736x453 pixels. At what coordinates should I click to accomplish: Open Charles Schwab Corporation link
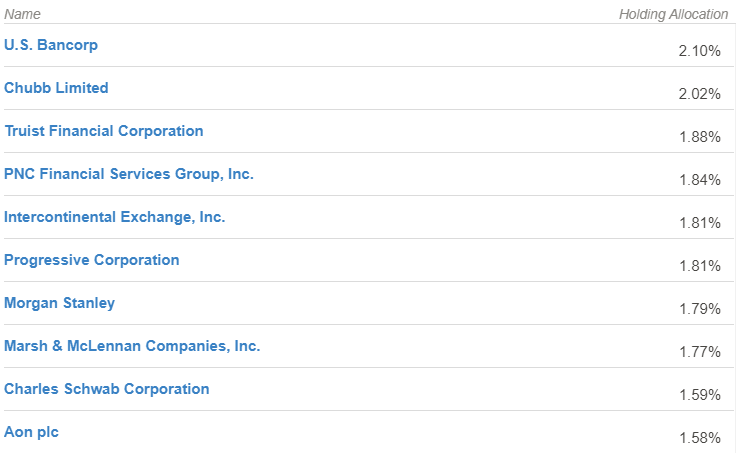(x=107, y=389)
